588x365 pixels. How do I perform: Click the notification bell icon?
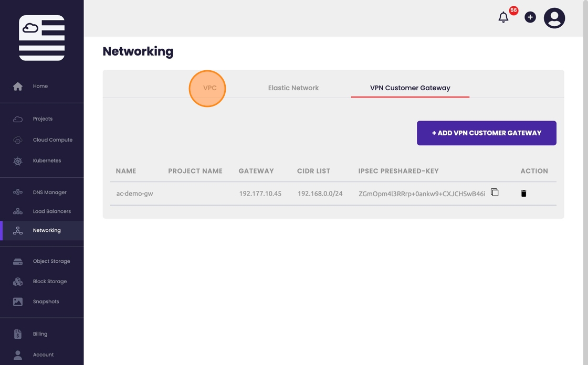(x=503, y=17)
